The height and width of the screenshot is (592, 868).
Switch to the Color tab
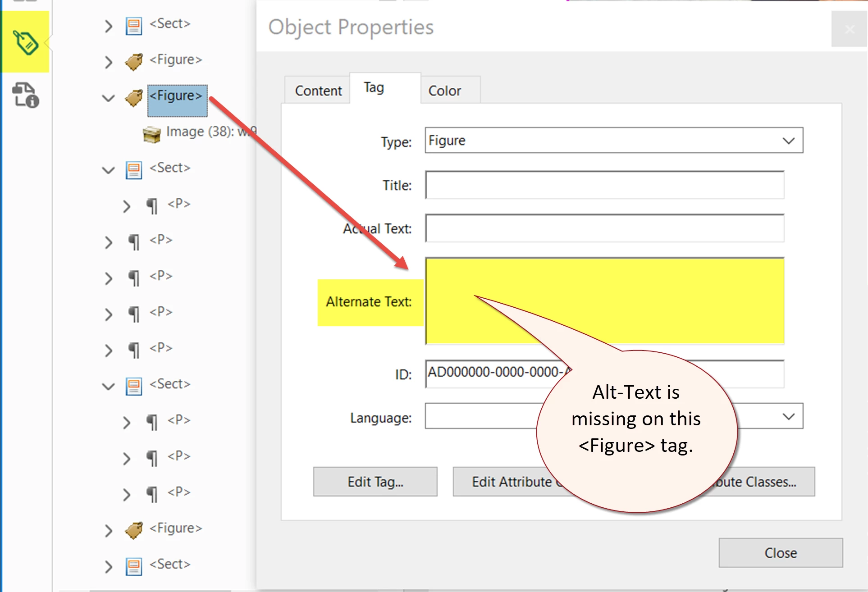(444, 91)
